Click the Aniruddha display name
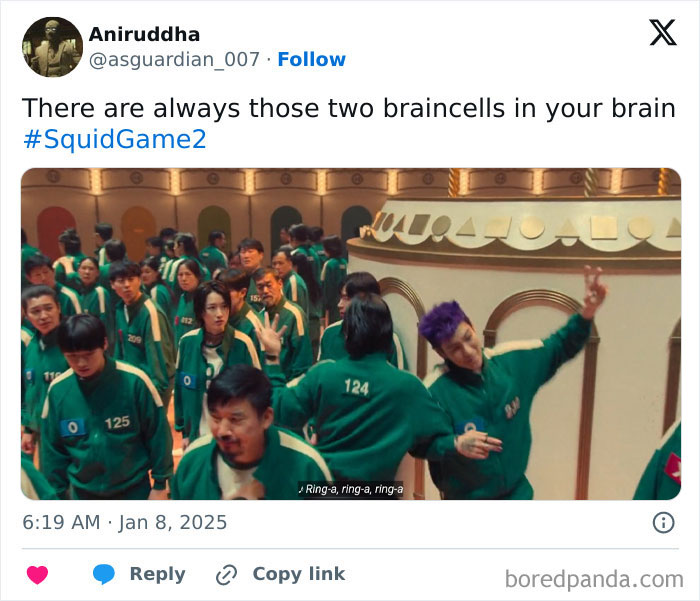 [x=144, y=34]
